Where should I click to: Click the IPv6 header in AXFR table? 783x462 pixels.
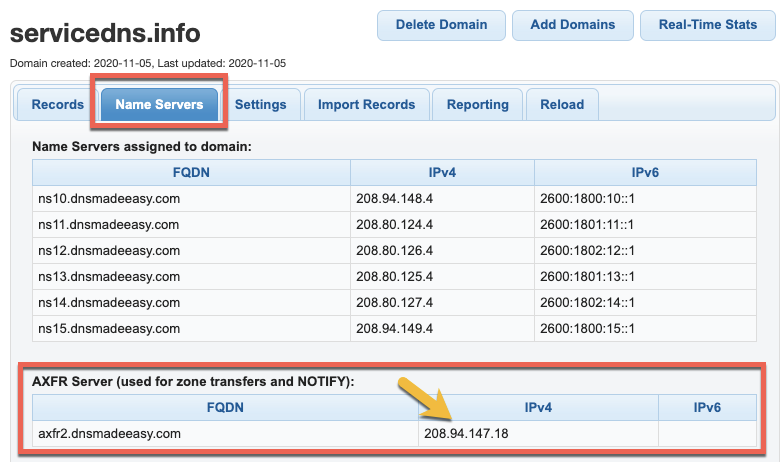[707, 408]
